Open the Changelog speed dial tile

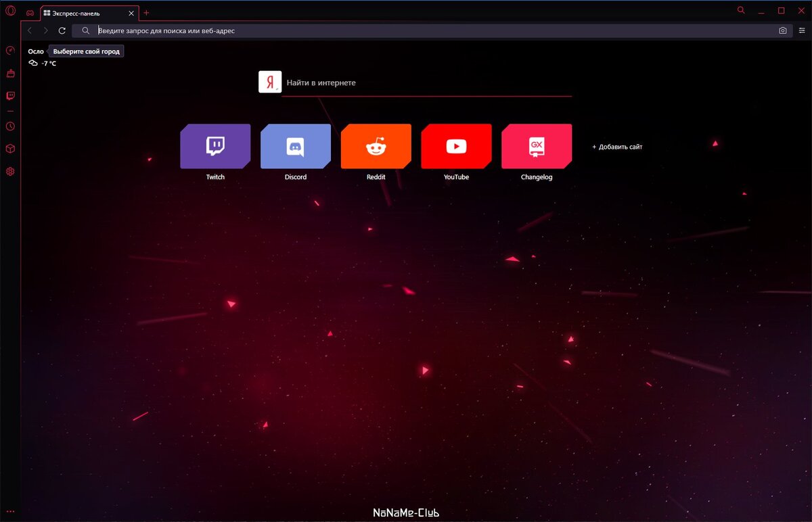point(537,146)
